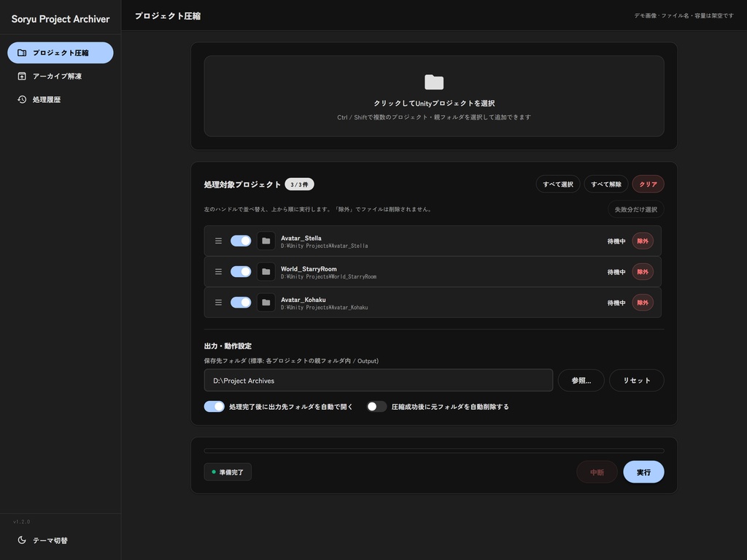The image size is (747, 560).
Task: Click folder icon of World_StarryRoom row
Action: (266, 272)
